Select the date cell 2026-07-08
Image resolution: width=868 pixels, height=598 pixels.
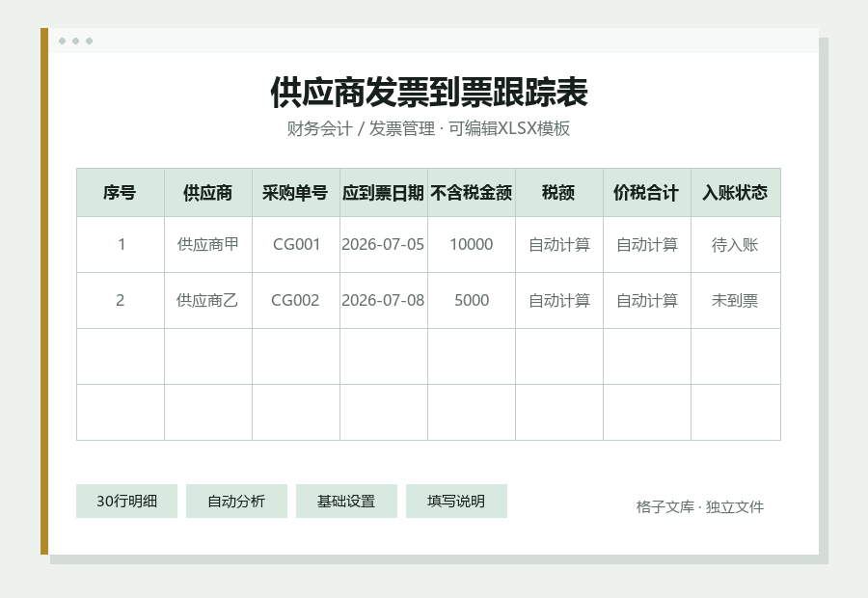384,301
